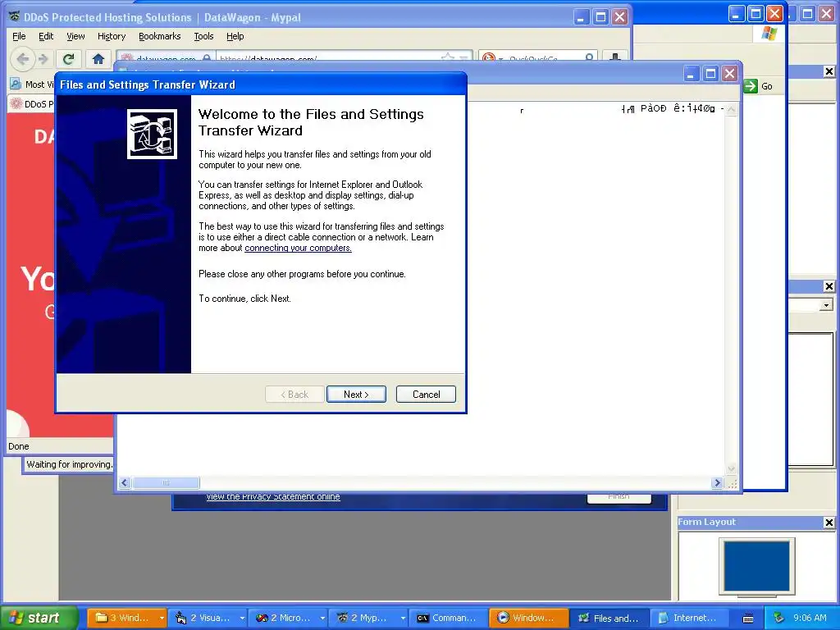Switch to the 'Files and...' taskbar button

609,619
